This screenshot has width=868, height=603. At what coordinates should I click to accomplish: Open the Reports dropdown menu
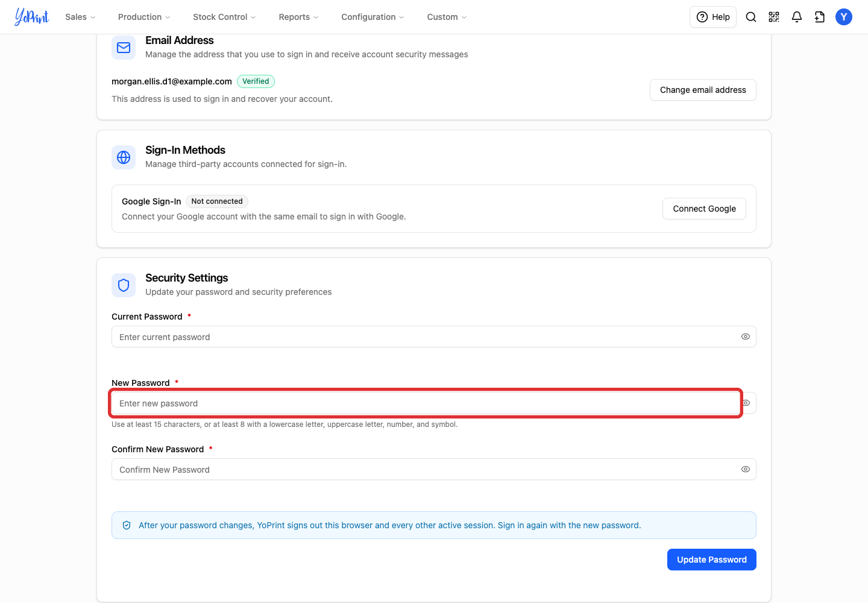[298, 17]
